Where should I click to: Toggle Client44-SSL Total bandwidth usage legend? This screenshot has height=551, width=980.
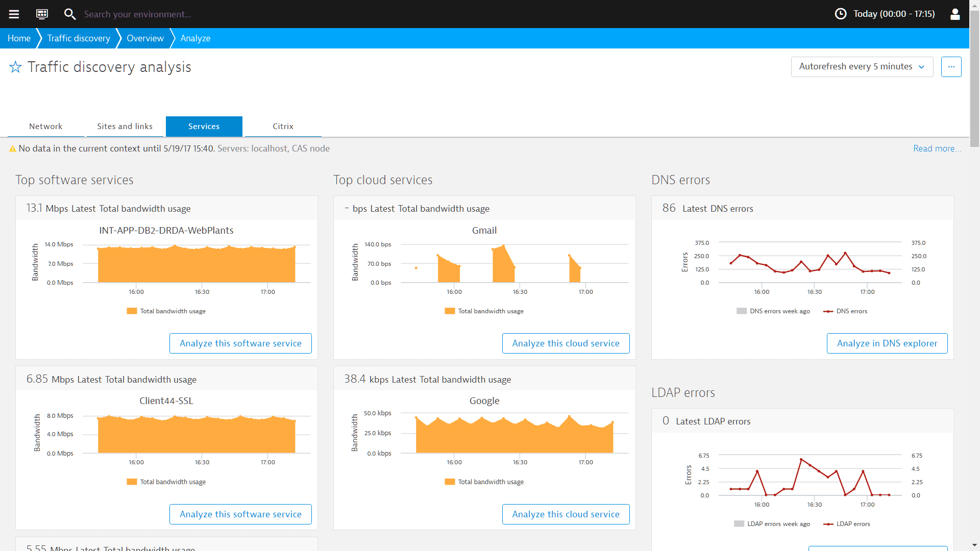coord(166,482)
